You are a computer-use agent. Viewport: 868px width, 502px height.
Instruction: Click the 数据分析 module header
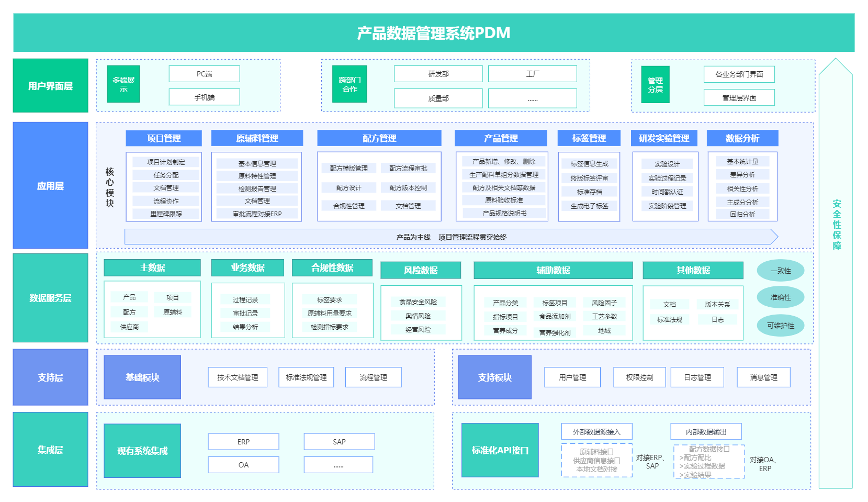(x=742, y=138)
